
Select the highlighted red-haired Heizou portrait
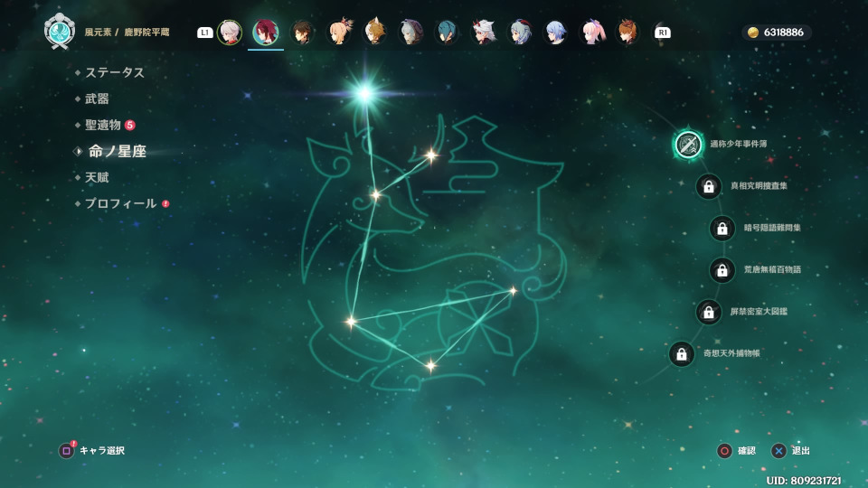point(266,33)
